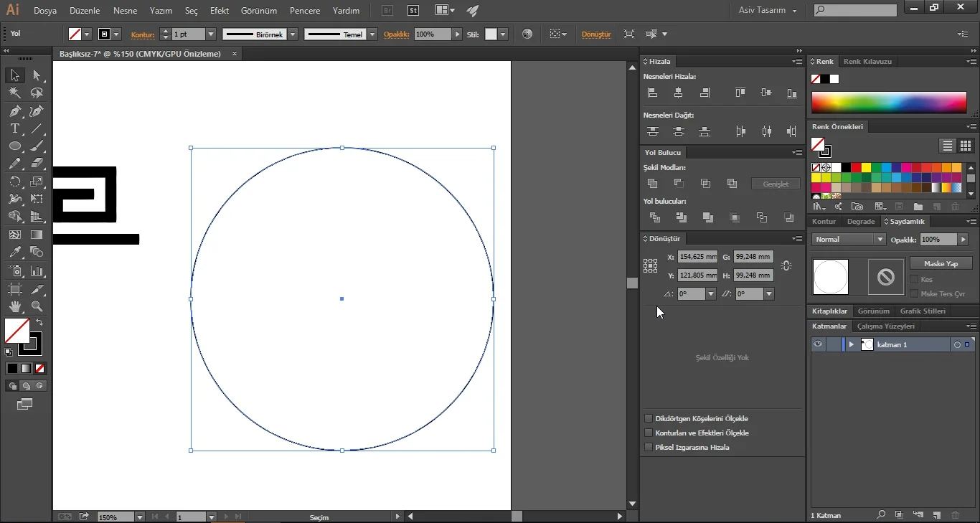The height and width of the screenshot is (523, 980).
Task: Open shear angle dropdown in Dönüştür panel
Action: coord(769,294)
